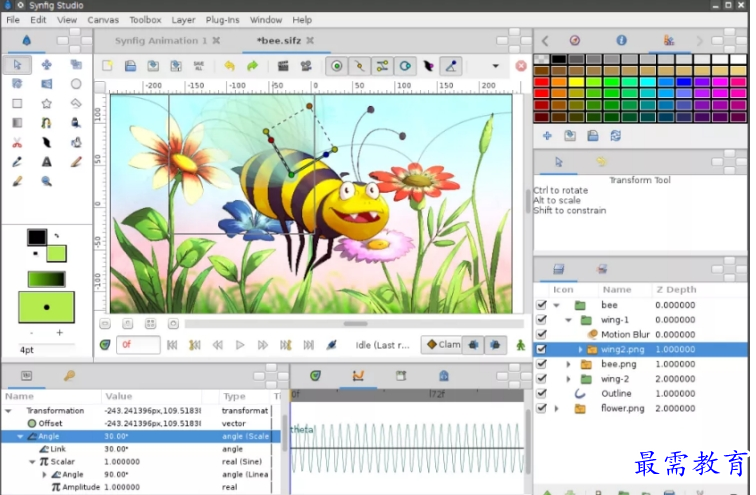Toggle show handles position button
The width and height of the screenshot is (756, 495).
tap(337, 66)
